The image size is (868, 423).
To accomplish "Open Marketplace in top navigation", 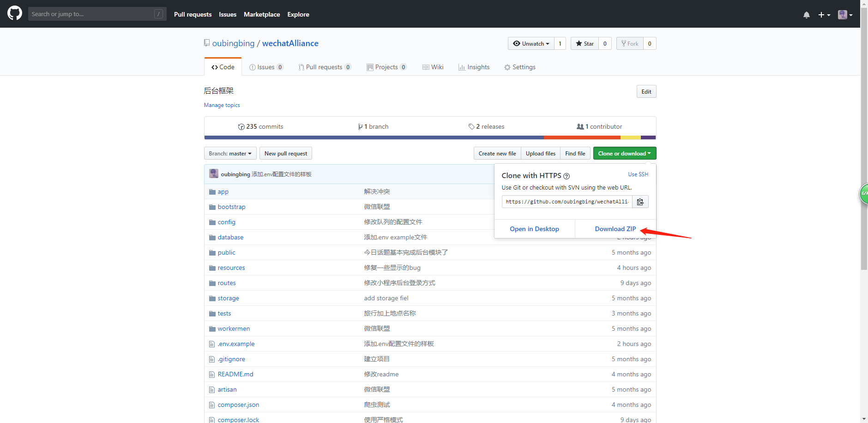I will point(262,14).
